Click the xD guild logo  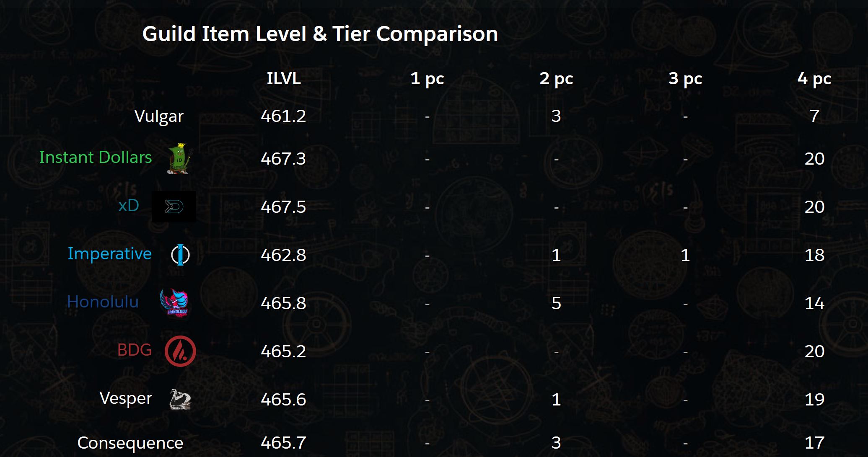coord(174,207)
